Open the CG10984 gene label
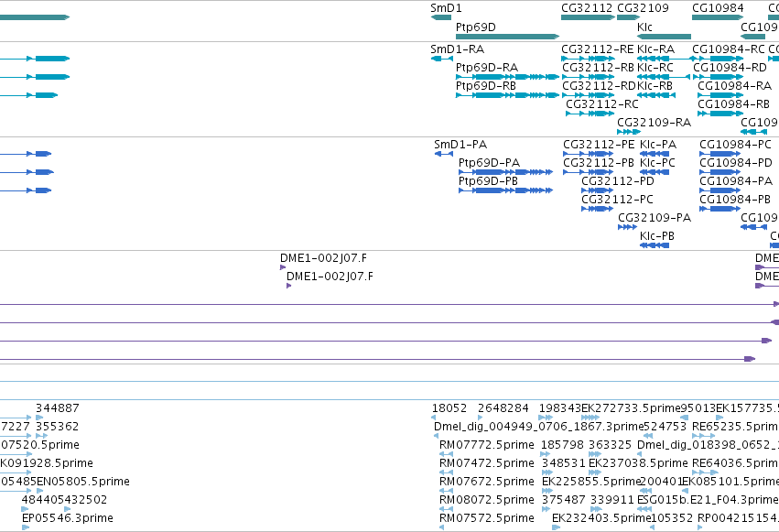The width and height of the screenshot is (779, 532). pos(718,8)
